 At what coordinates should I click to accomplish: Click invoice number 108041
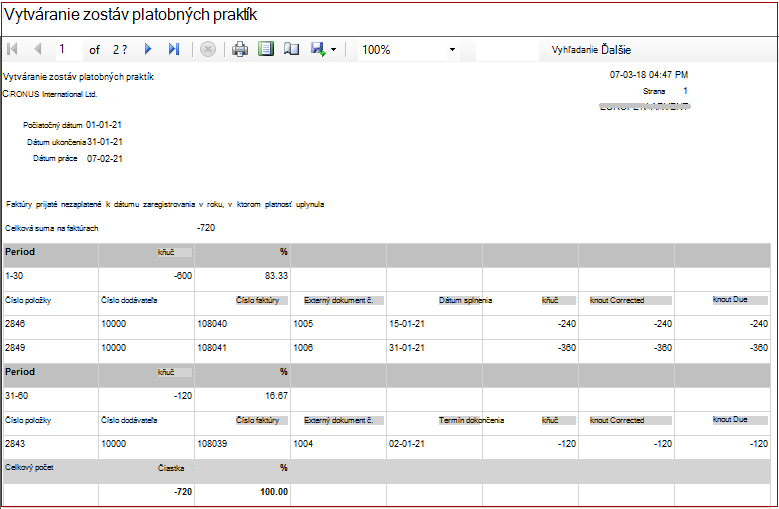pyautogui.click(x=212, y=348)
